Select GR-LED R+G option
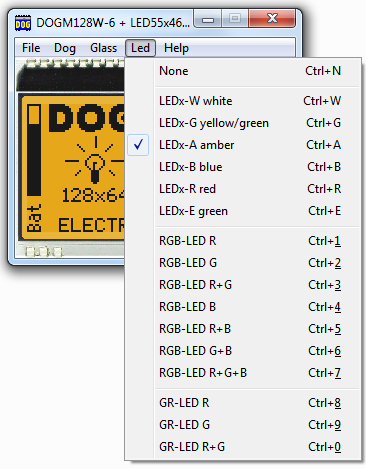 [x=243, y=447]
